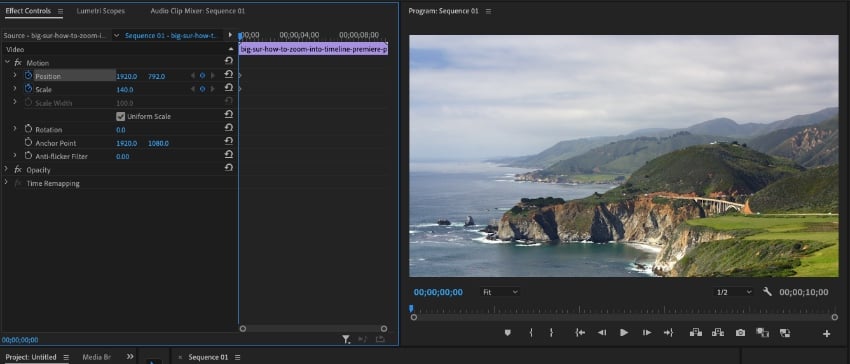The image size is (850, 364).
Task: Go to Out point
Action: (x=668, y=333)
